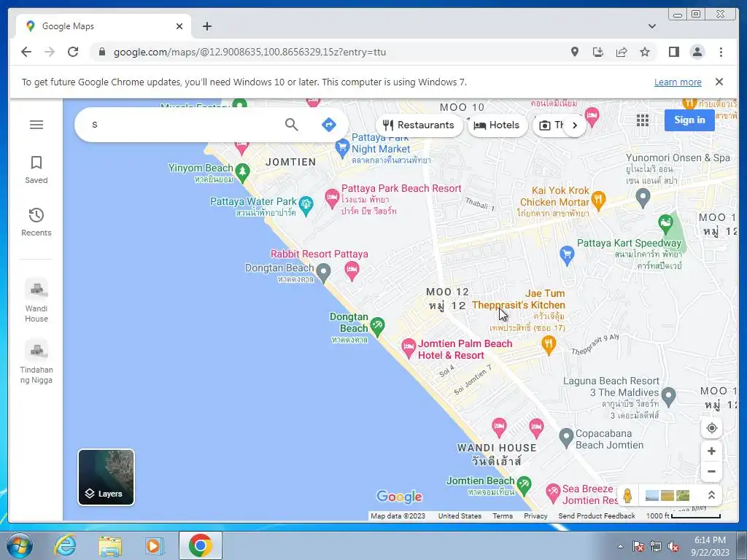This screenshot has width=747, height=560.
Task: Select the Pattaya Park Night Market shopping pin
Action: click(342, 149)
